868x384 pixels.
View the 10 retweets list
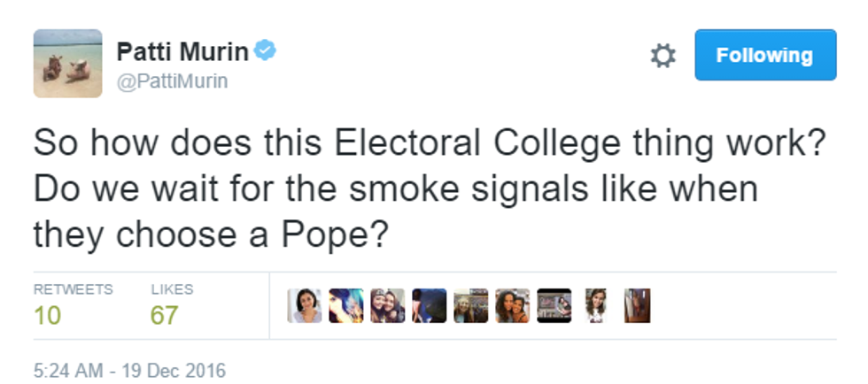click(x=47, y=315)
